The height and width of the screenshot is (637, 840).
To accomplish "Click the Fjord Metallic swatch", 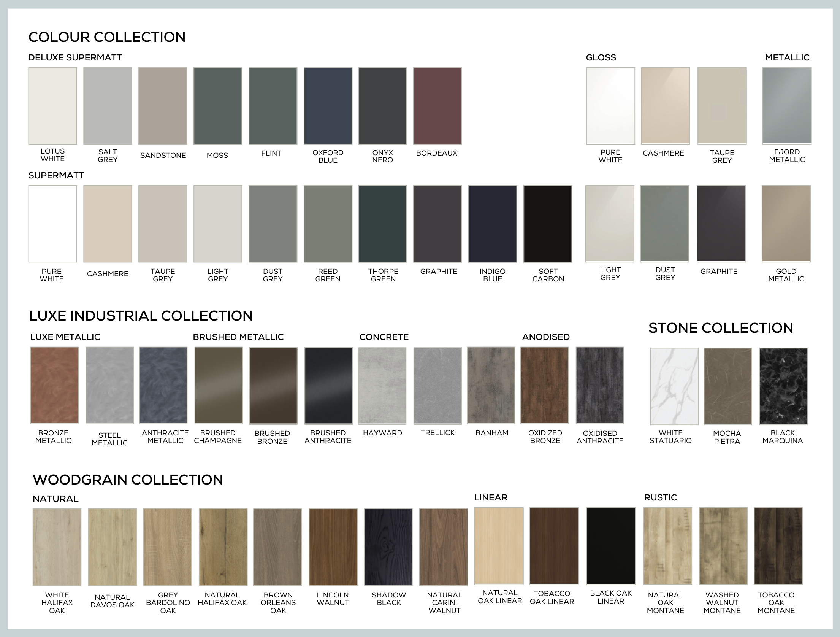I will [x=787, y=106].
